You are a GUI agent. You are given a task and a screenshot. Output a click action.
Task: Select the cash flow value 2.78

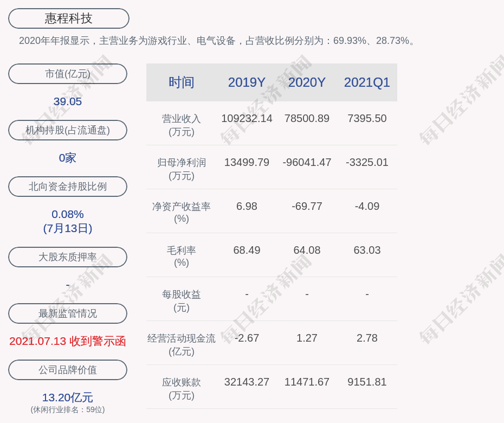tap(367, 338)
